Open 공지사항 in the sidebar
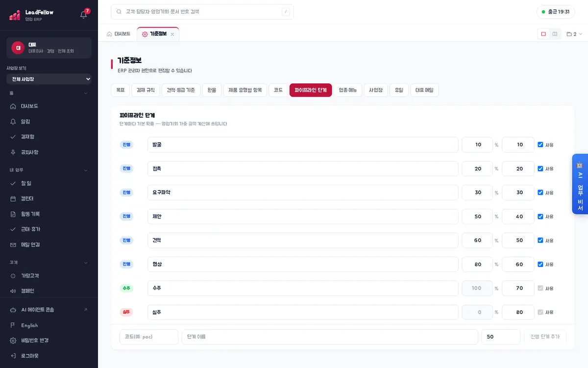 49,152
